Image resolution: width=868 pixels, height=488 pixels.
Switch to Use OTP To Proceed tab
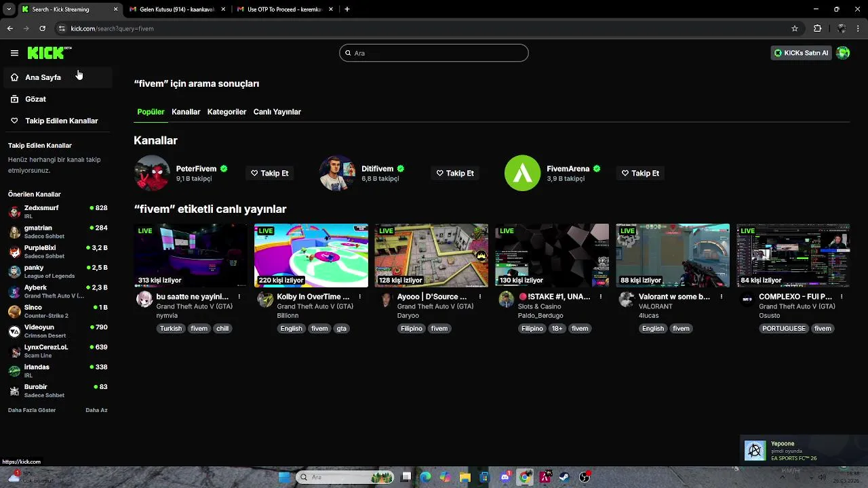285,9
